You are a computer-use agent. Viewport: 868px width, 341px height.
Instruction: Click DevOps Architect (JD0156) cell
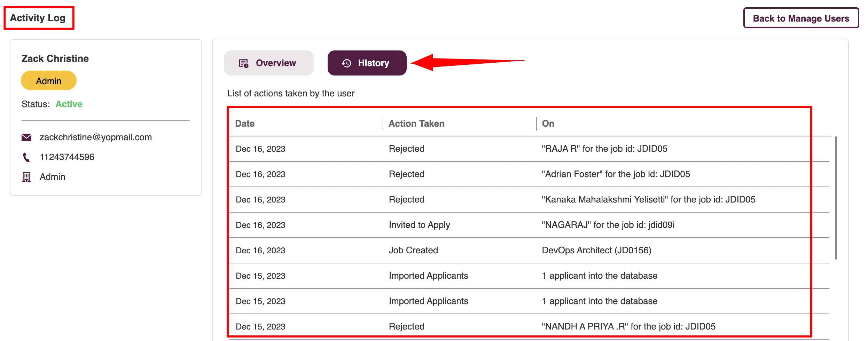point(596,251)
